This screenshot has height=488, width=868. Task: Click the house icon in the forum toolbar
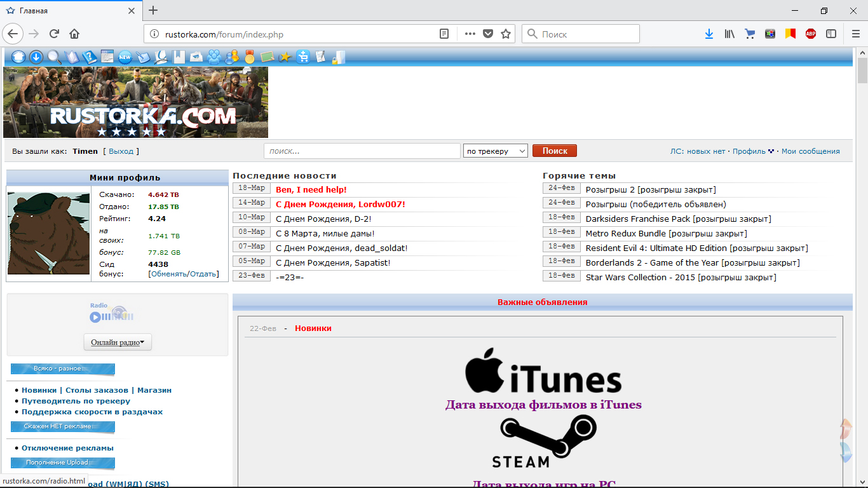[x=18, y=57]
